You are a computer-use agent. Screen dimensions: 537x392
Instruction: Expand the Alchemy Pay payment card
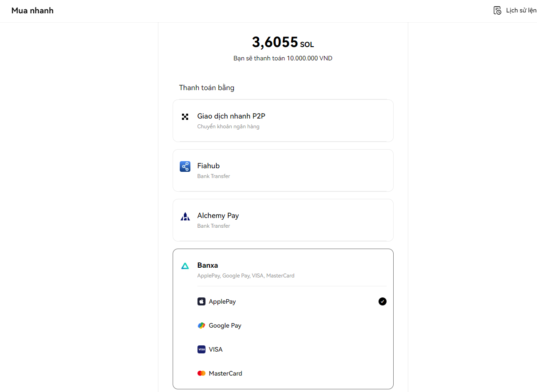click(x=283, y=220)
